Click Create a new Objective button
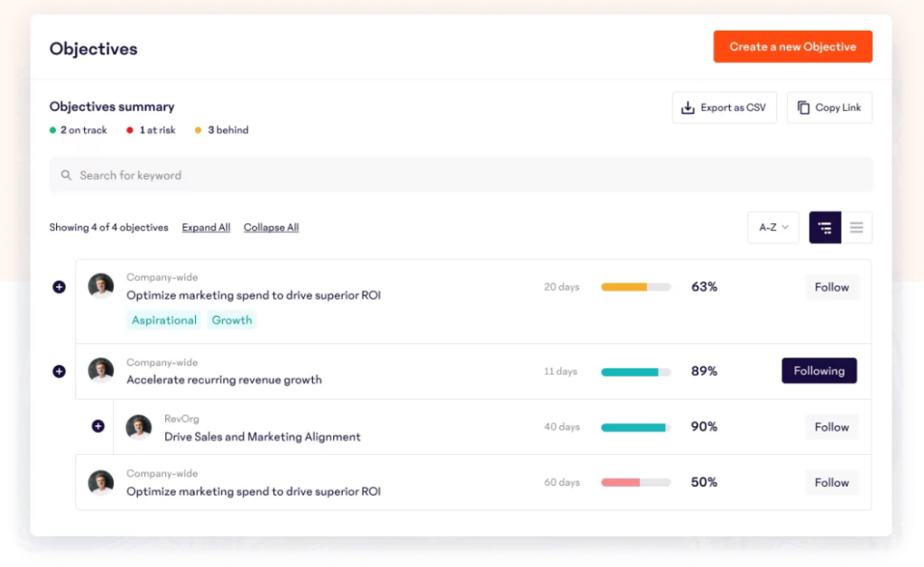Image resolution: width=924 pixels, height=567 pixels. (x=792, y=47)
